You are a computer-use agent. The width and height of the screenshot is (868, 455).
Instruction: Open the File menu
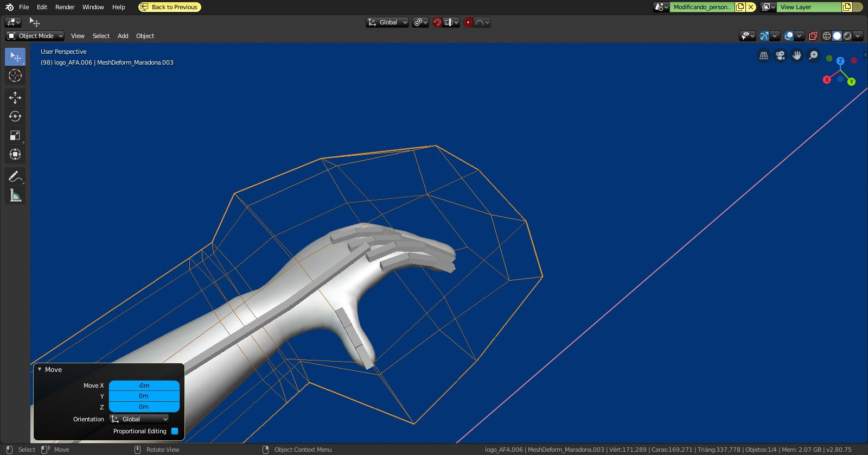coord(24,7)
